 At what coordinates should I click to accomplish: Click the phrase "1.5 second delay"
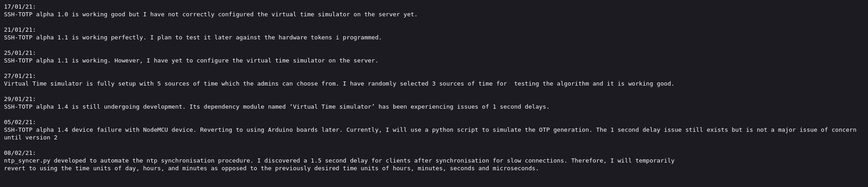tap(340, 161)
